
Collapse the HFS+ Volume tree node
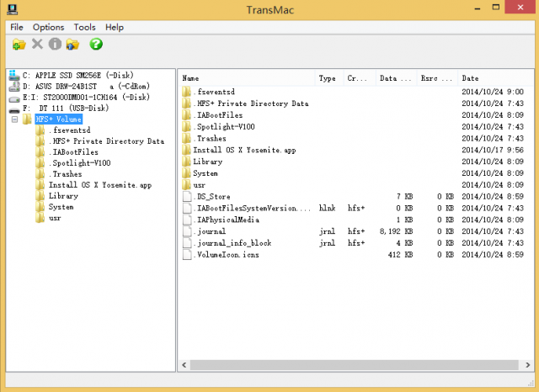14,119
